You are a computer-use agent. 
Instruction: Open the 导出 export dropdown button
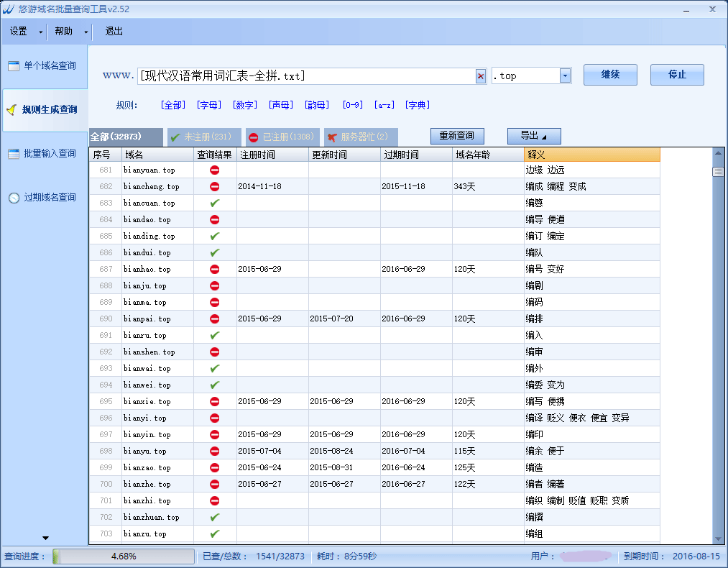point(533,136)
